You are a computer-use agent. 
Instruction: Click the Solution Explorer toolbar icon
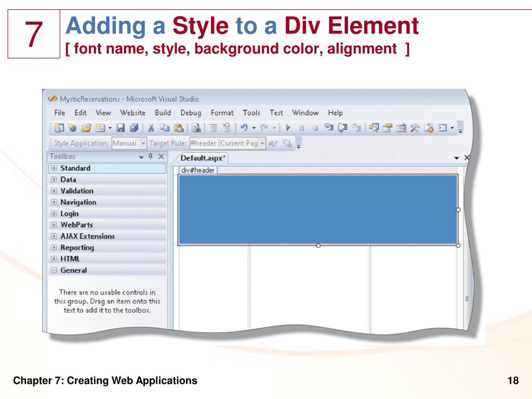click(x=374, y=128)
